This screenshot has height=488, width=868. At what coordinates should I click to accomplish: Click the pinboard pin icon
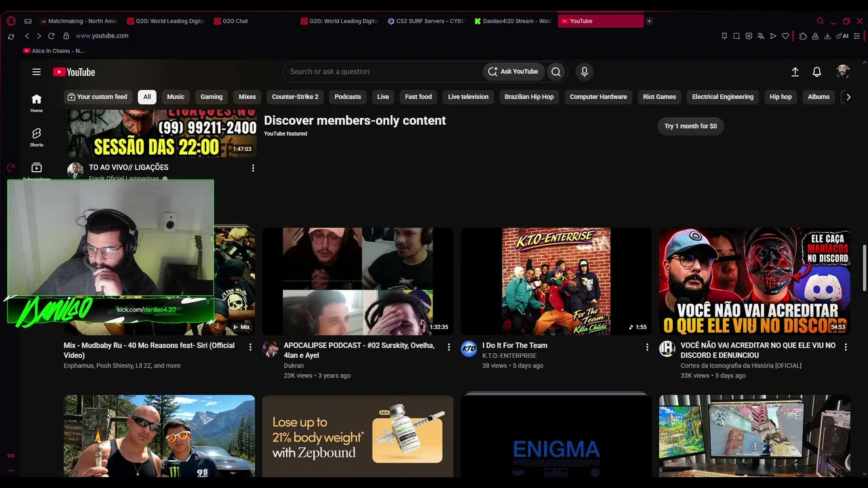[724, 36]
